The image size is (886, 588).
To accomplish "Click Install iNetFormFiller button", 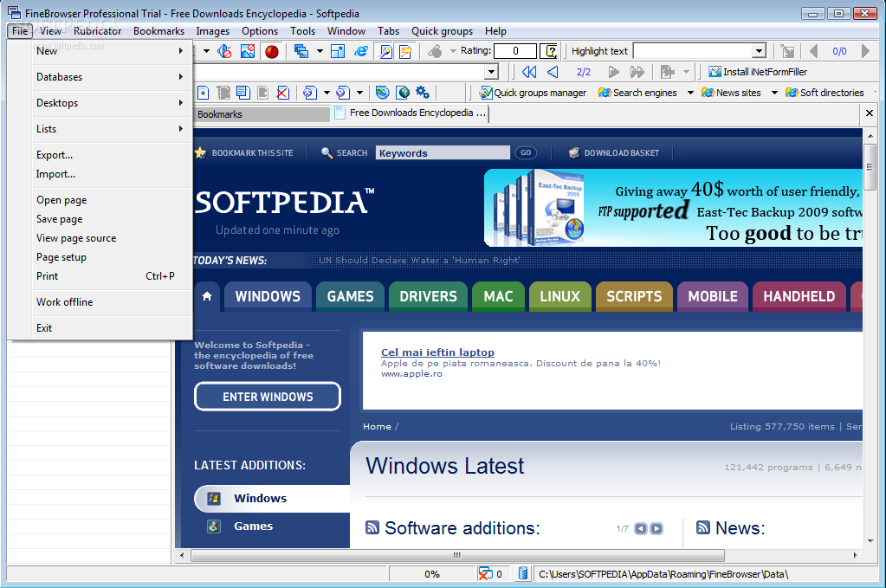I will tap(758, 72).
